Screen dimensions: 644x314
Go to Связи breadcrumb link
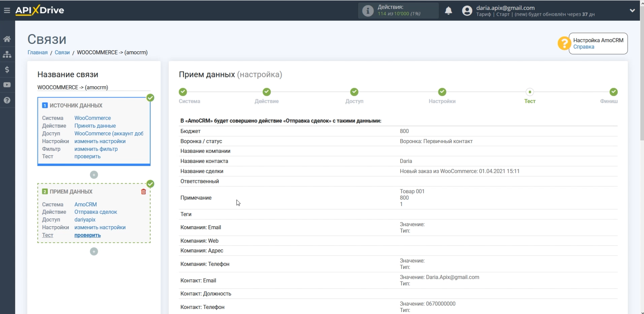click(62, 52)
